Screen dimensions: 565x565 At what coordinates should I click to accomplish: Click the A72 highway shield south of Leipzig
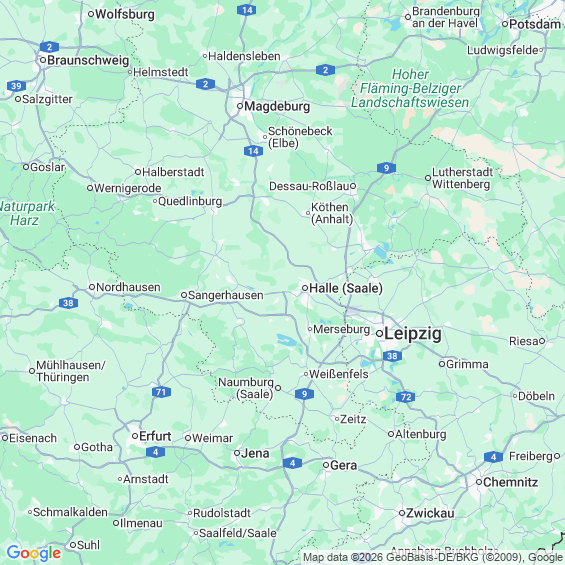[406, 397]
